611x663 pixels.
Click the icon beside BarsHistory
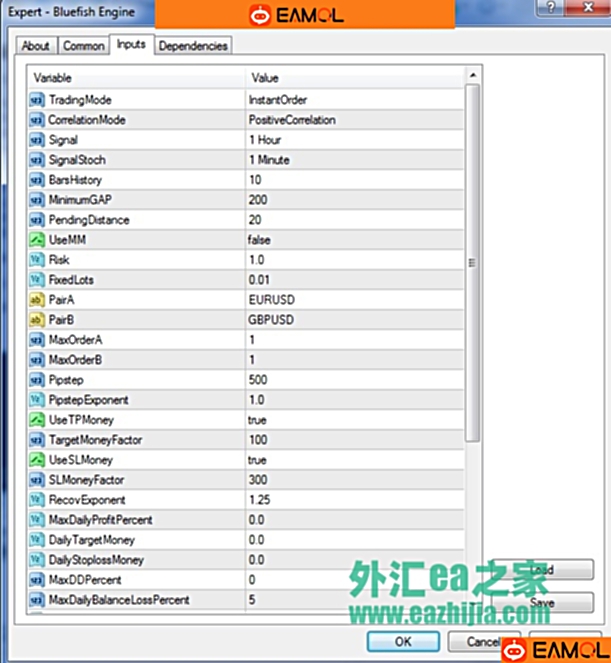(x=37, y=180)
